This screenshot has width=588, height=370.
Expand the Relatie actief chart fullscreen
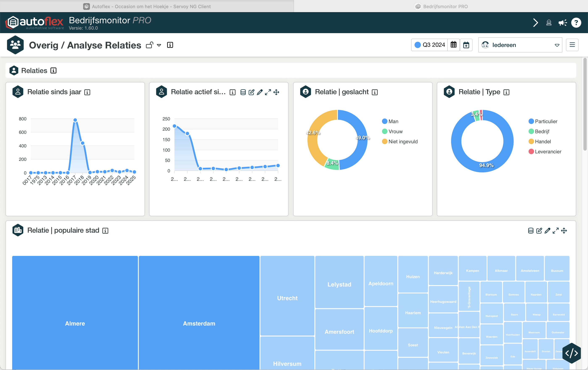coord(268,92)
